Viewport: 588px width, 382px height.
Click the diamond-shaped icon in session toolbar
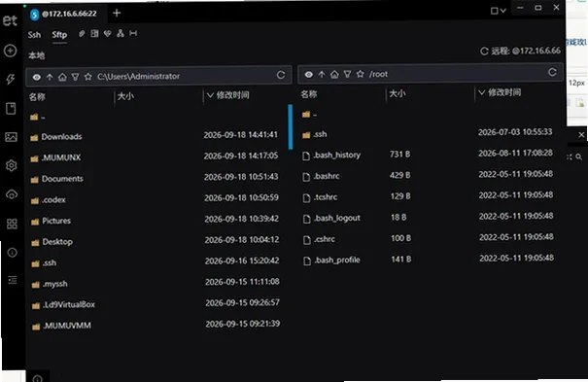tap(107, 34)
